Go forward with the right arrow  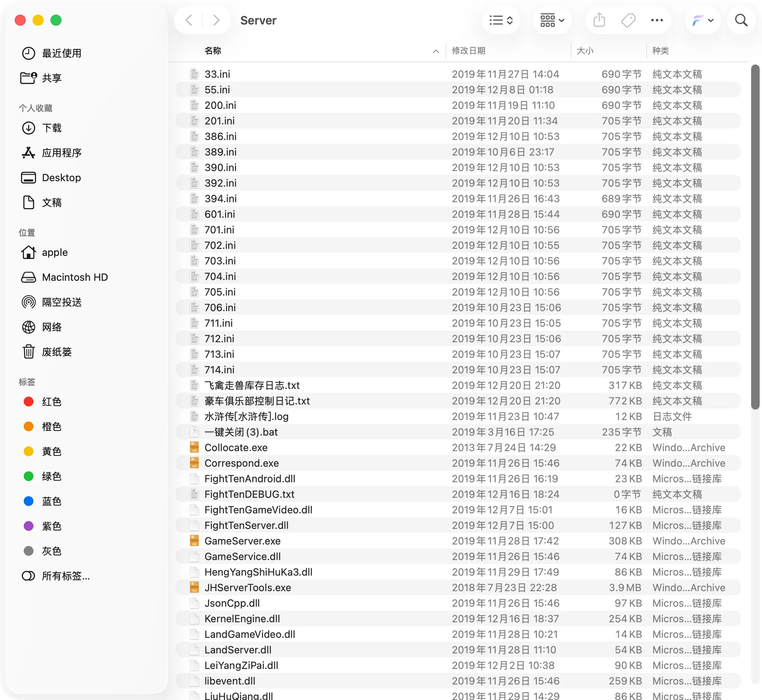(216, 20)
